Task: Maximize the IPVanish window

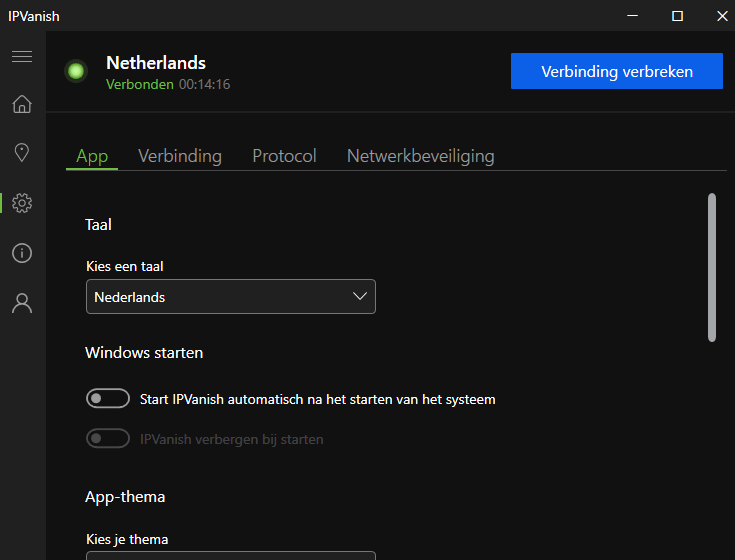Action: (677, 16)
